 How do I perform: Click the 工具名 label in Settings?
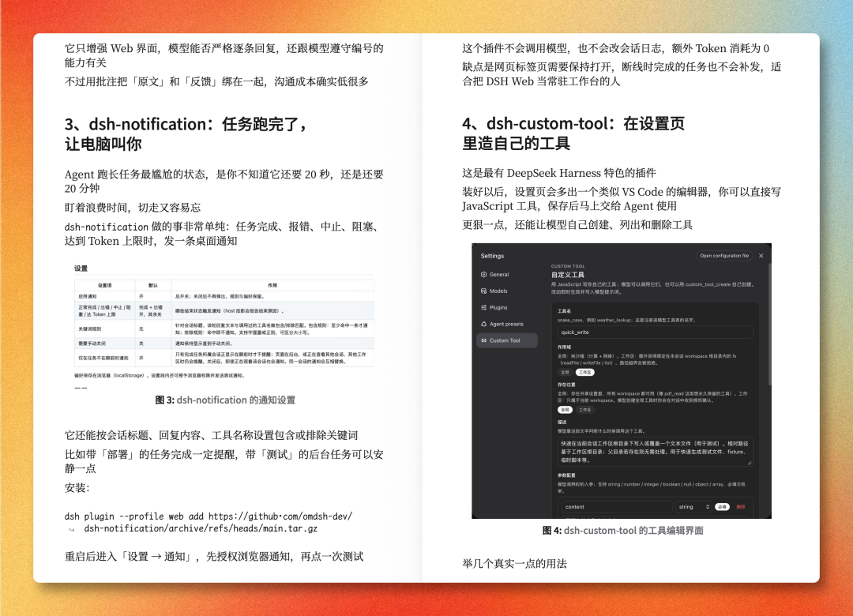(564, 311)
